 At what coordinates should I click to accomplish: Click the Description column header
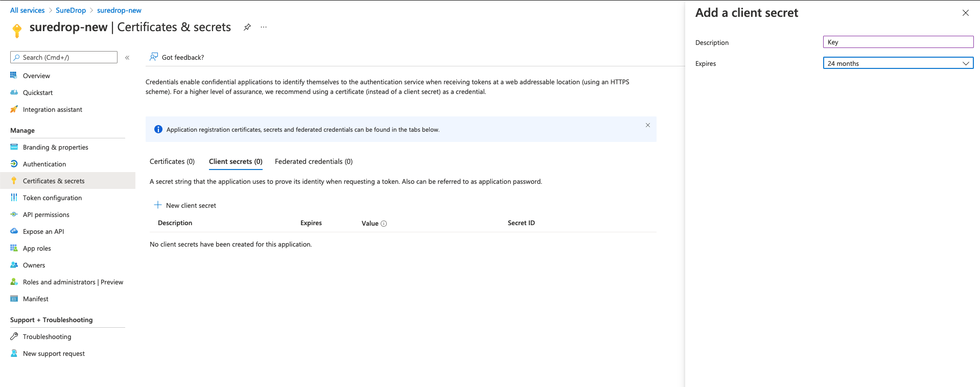(x=175, y=223)
